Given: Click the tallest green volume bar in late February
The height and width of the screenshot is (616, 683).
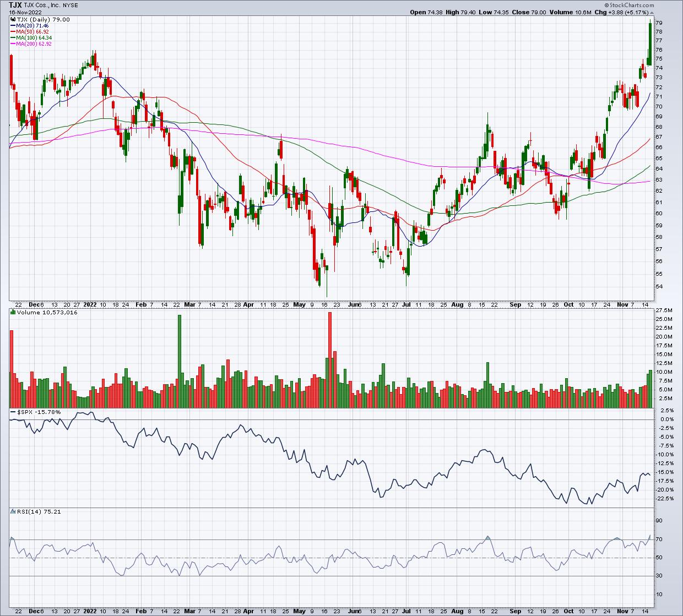Looking at the screenshot, I should [x=180, y=362].
